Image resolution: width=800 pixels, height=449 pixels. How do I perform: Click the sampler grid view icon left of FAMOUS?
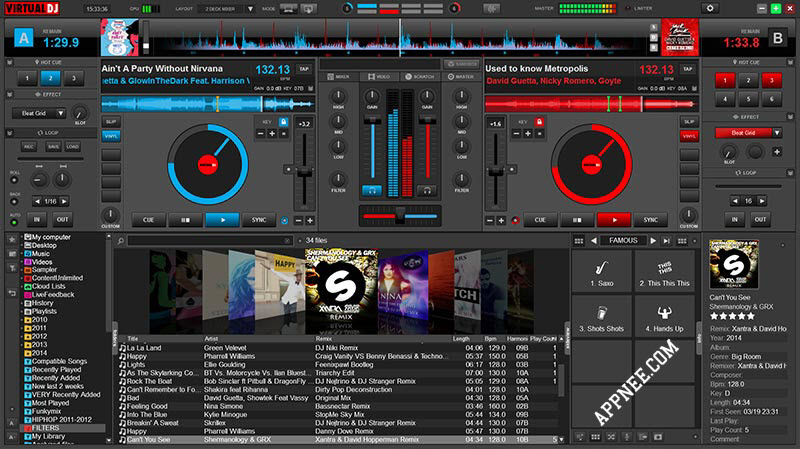pyautogui.click(x=579, y=241)
